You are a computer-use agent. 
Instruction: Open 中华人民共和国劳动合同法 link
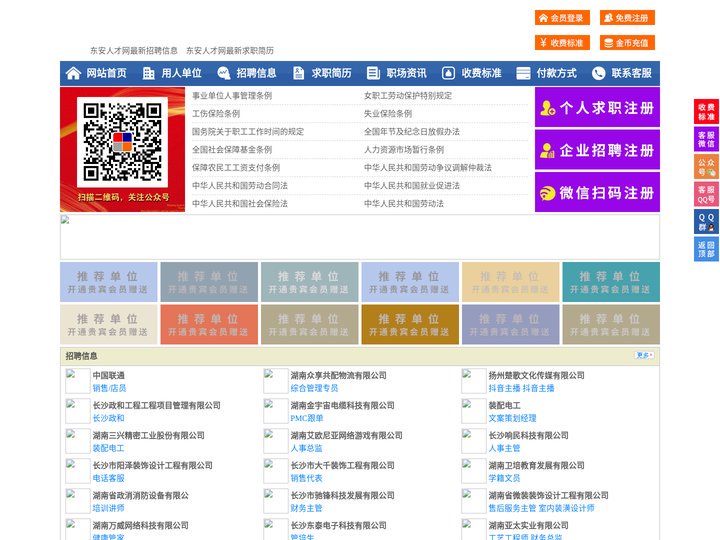(x=240, y=186)
